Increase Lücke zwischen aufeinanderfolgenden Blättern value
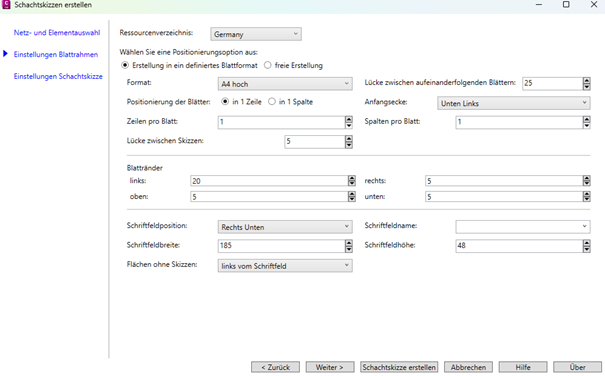 pos(586,80)
